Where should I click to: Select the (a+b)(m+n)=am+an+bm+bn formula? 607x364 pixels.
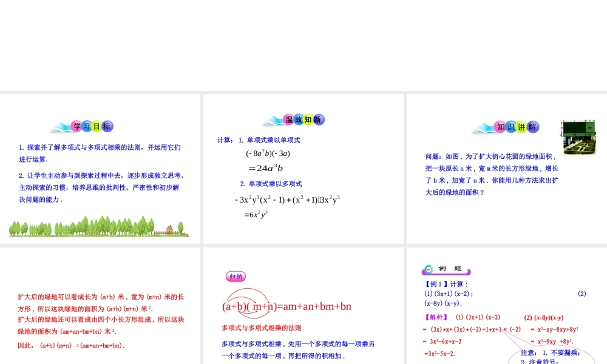[286, 306]
